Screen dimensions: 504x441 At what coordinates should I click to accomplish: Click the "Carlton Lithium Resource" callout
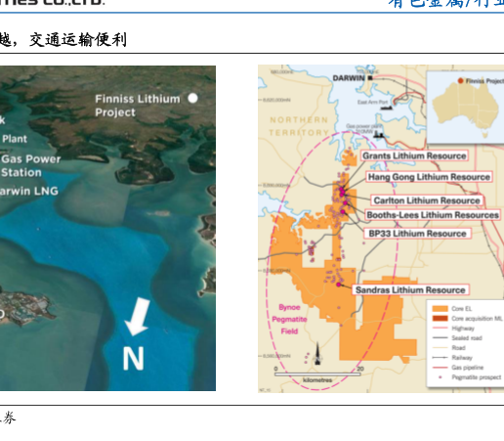pos(427,200)
